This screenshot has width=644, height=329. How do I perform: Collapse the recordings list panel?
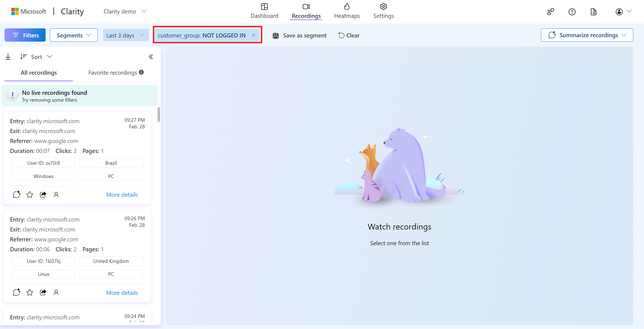pos(151,57)
